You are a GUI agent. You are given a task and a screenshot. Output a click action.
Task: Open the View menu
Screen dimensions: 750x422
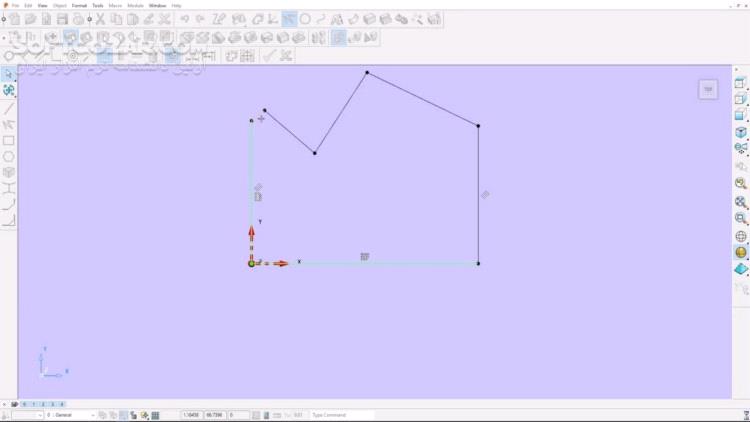tap(42, 6)
